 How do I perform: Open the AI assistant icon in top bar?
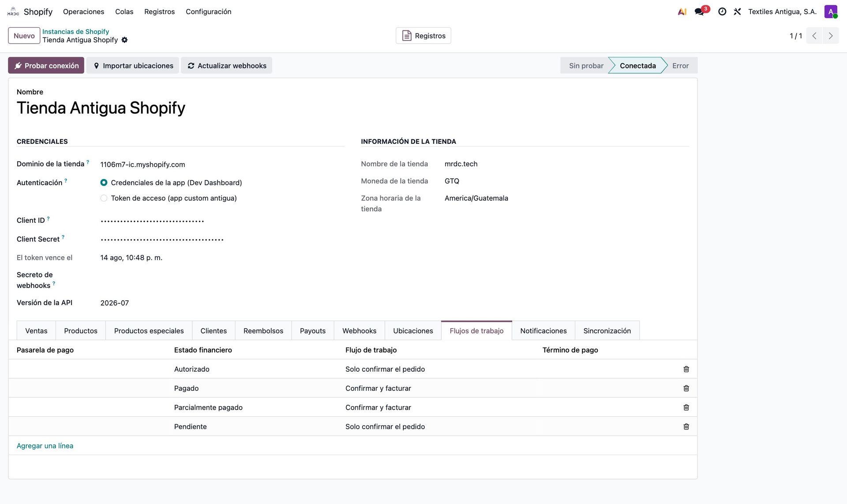tap(682, 12)
